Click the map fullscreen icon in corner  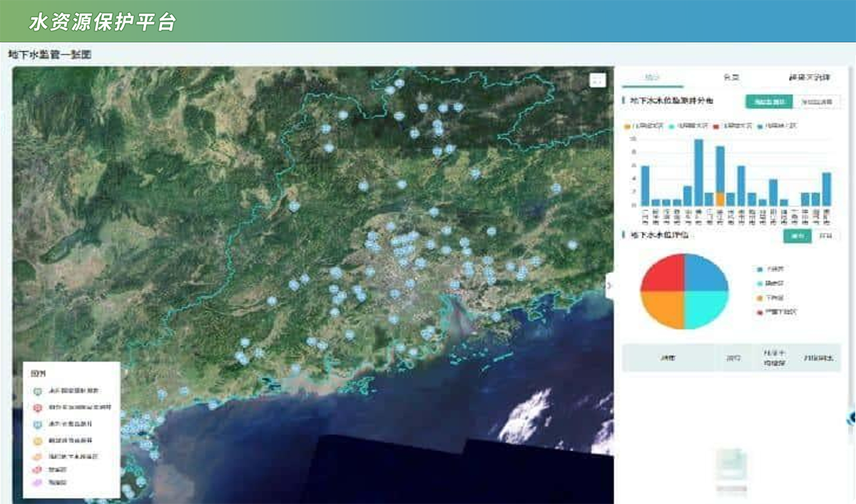[x=598, y=81]
